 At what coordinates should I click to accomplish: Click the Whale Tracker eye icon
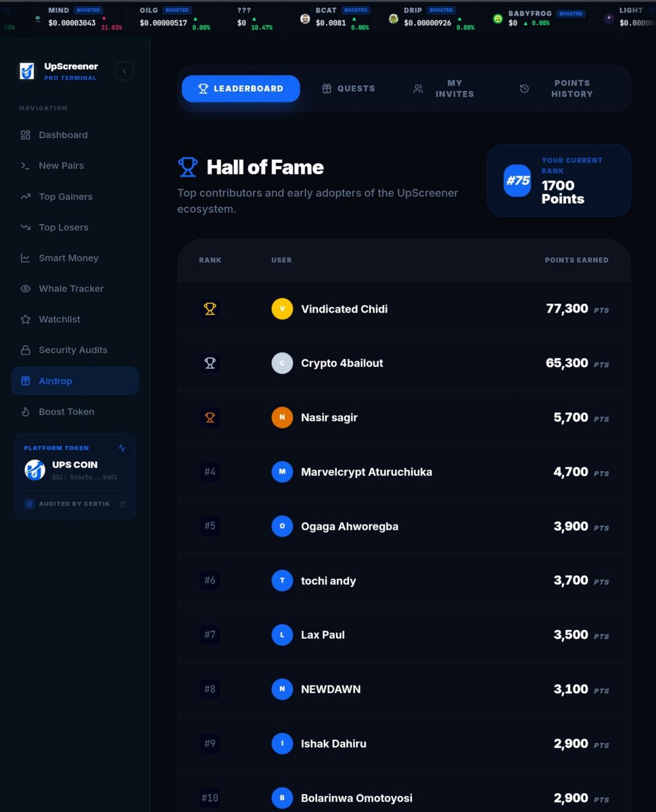[x=26, y=288]
